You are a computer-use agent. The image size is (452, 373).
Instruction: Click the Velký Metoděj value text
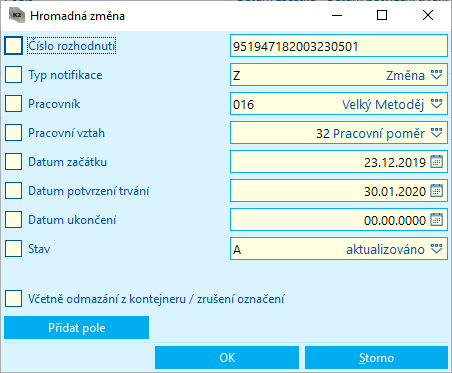(x=383, y=105)
